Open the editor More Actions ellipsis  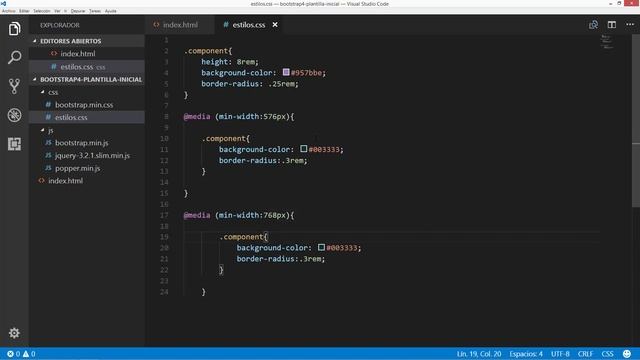click(630, 24)
